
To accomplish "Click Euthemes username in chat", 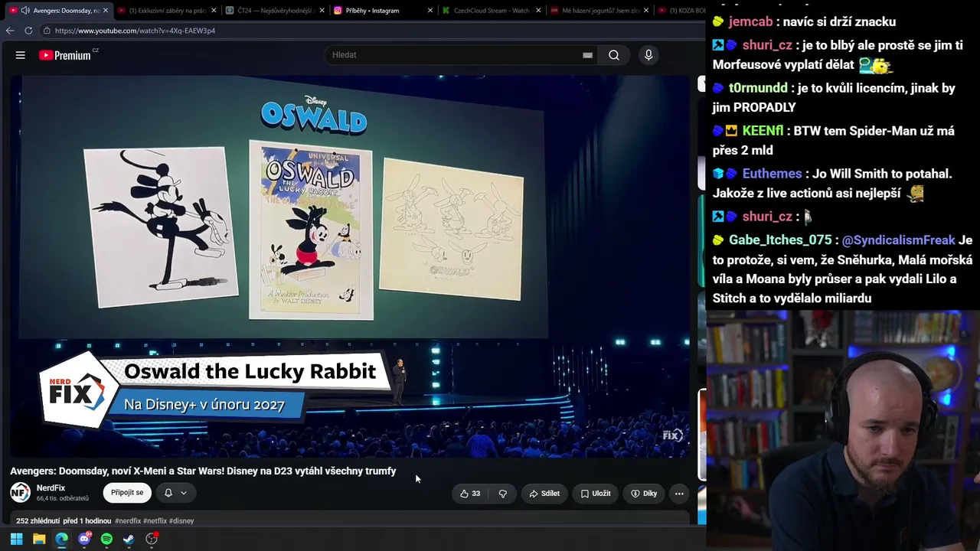I will click(x=772, y=174).
